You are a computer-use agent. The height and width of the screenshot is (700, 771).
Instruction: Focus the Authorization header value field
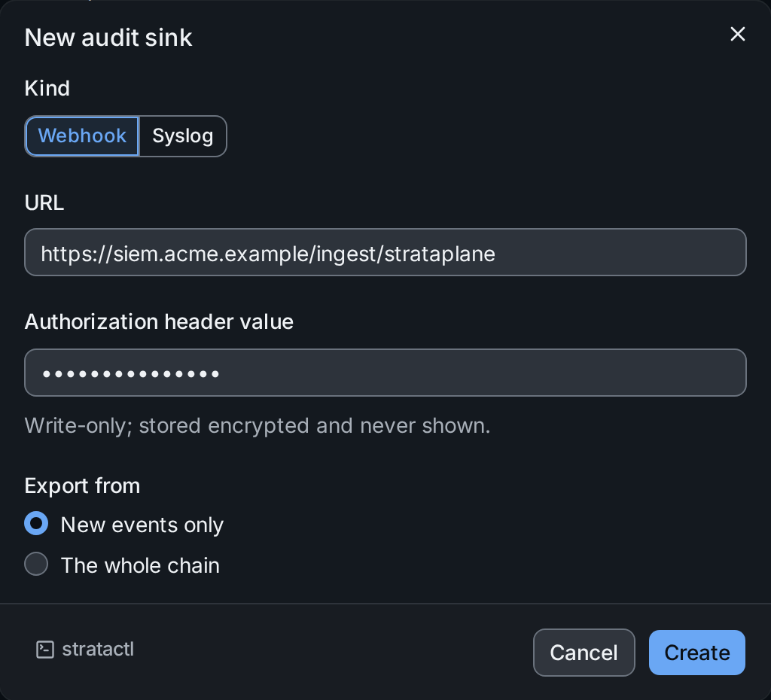(385, 373)
